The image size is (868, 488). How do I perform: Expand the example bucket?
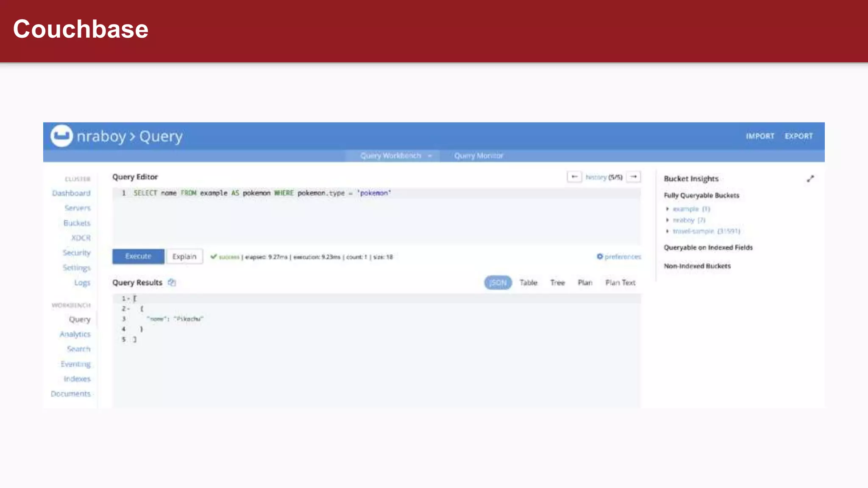(x=667, y=209)
